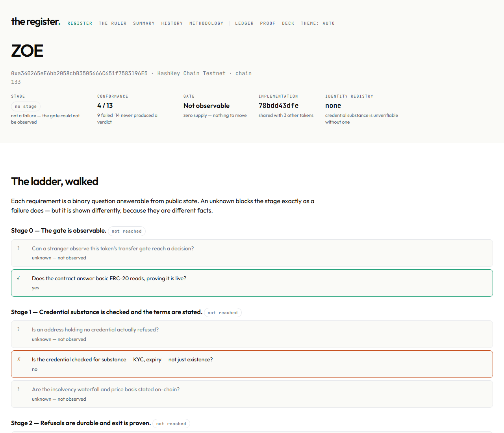The height and width of the screenshot is (433, 504).
Task: Click 'The ladder, walked' heading
Action: point(55,181)
